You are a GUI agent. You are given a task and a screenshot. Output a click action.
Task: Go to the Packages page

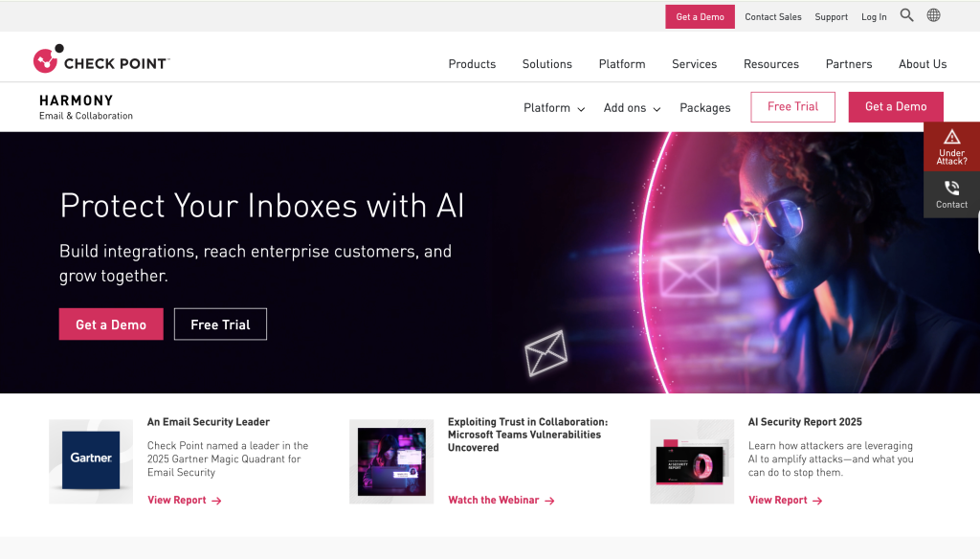[705, 107]
